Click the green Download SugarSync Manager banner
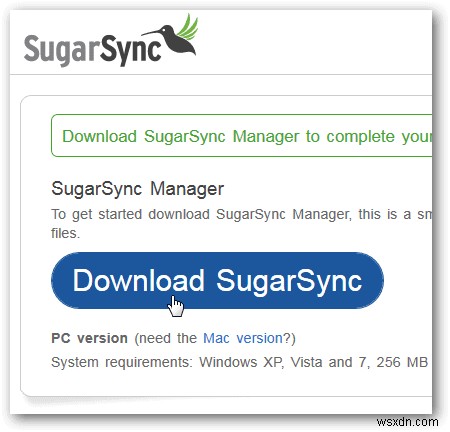The image size is (450, 432). [241, 135]
